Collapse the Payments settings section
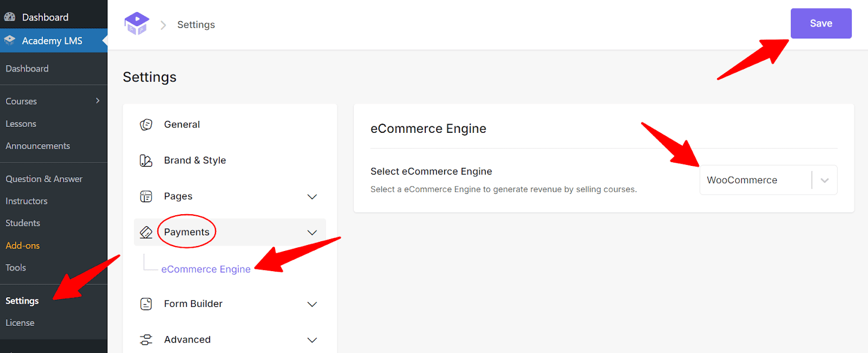The image size is (868, 353). point(312,232)
